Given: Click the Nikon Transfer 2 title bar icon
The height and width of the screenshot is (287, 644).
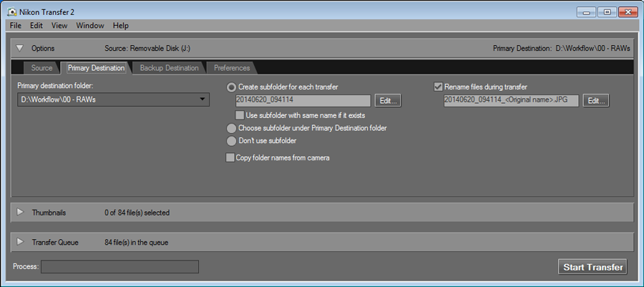Looking at the screenshot, I should point(12,12).
